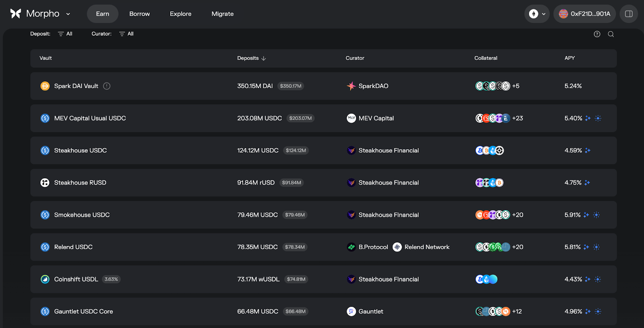Click the collateral icons in Steakhouse USDC row
Image resolution: width=644 pixels, height=328 pixels.
pyautogui.click(x=489, y=151)
